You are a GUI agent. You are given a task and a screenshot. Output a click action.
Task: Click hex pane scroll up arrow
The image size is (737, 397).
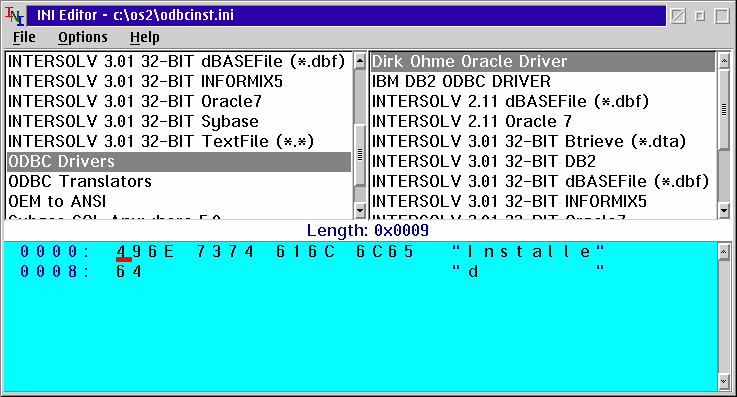(x=724, y=252)
